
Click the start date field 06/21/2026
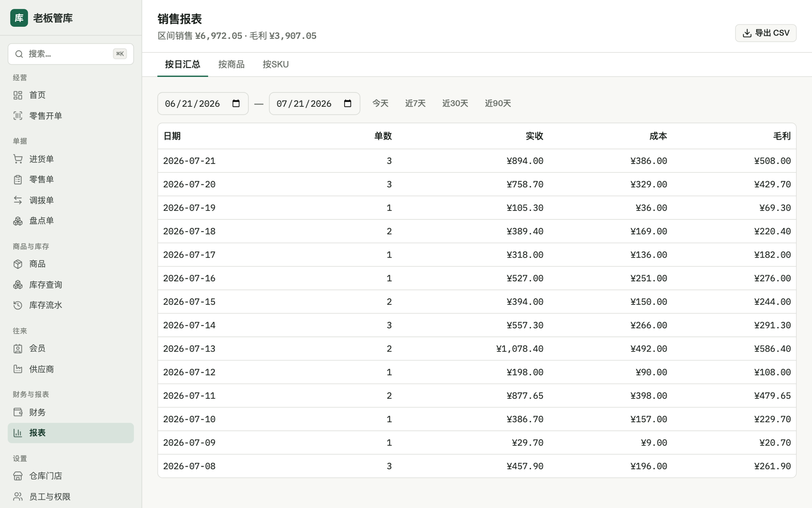coord(203,104)
